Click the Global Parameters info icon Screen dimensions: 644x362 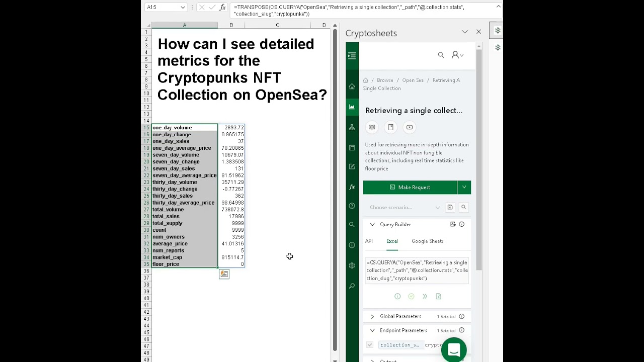pos(461,316)
